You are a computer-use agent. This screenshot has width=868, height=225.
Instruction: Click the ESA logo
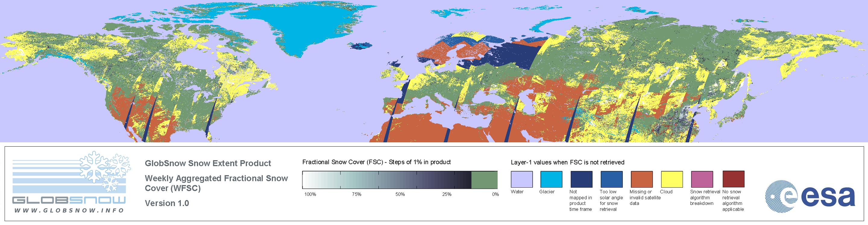[810, 196]
